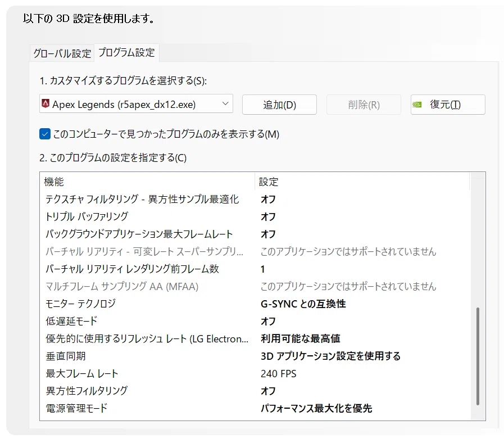Screen dimensions: 504x443
Task: Switch to the グローバル設定 tab
Action: tap(62, 53)
